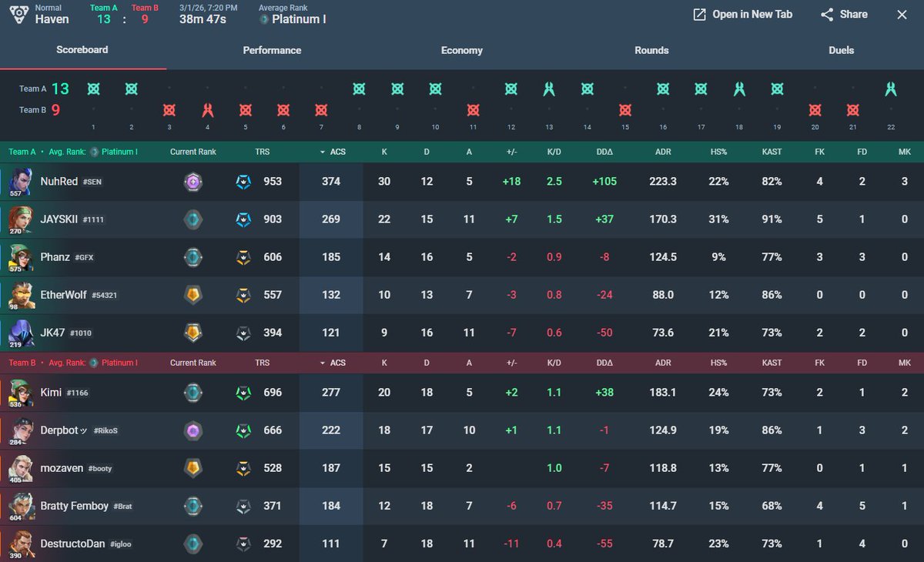Click JAYSKII's current rank badge icon
Screen dimensions: 924x562
click(x=192, y=219)
